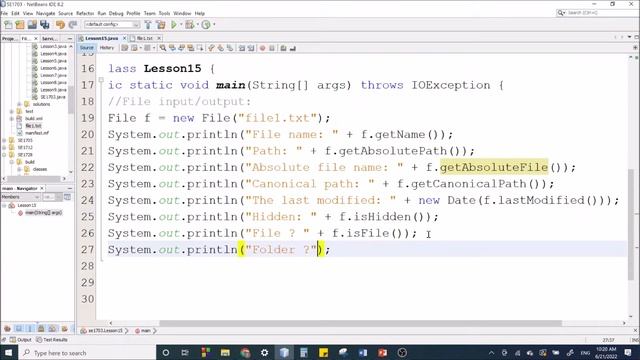Toggle navigator filter icon beside Members dropdown
This screenshot has width=640, height=360.
click(x=67, y=197)
